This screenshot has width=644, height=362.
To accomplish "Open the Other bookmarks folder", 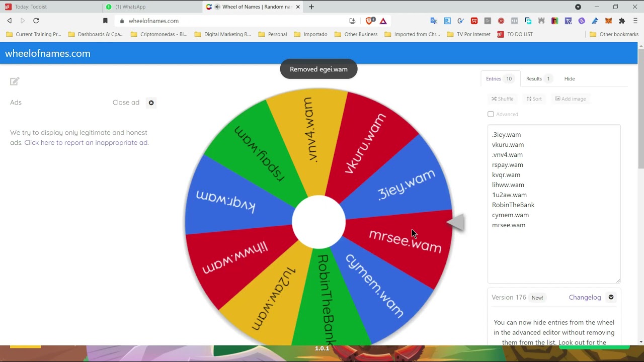I will coord(614,34).
